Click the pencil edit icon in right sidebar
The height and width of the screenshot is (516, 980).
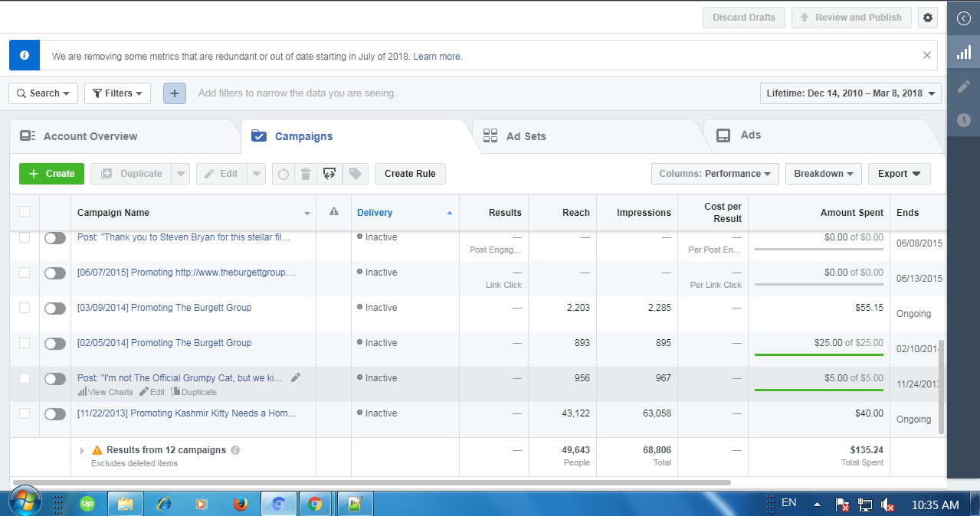point(963,87)
